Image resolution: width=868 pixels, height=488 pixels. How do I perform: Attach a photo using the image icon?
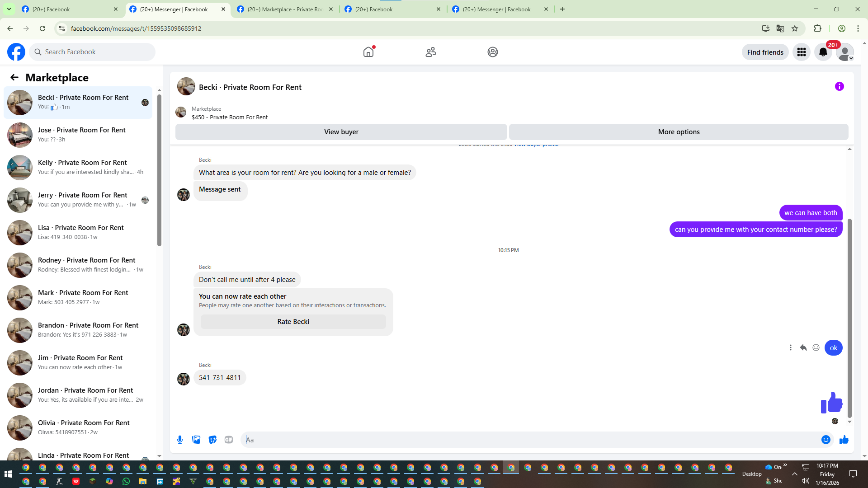point(196,440)
